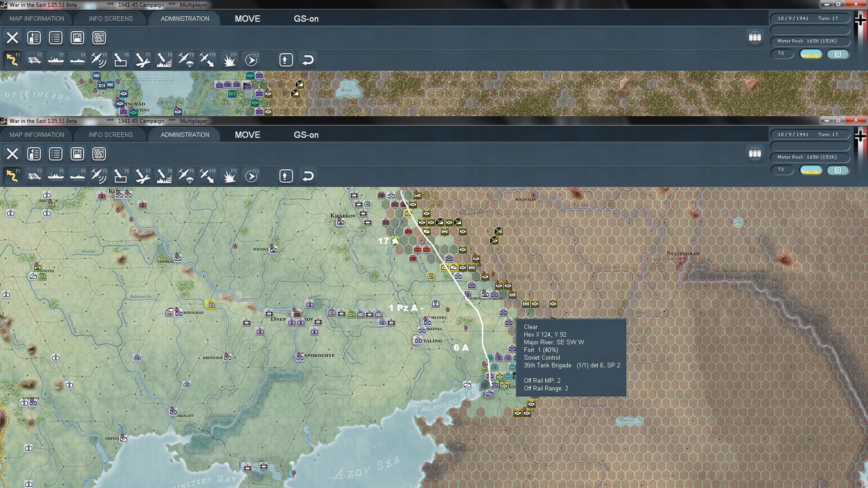Select F10 air transfer in upper window
868x488 pixels.
pyautogui.click(x=208, y=60)
